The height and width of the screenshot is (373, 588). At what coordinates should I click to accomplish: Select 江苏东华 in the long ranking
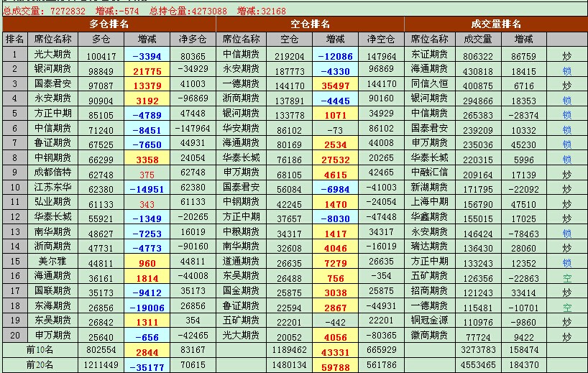[x=53, y=187]
